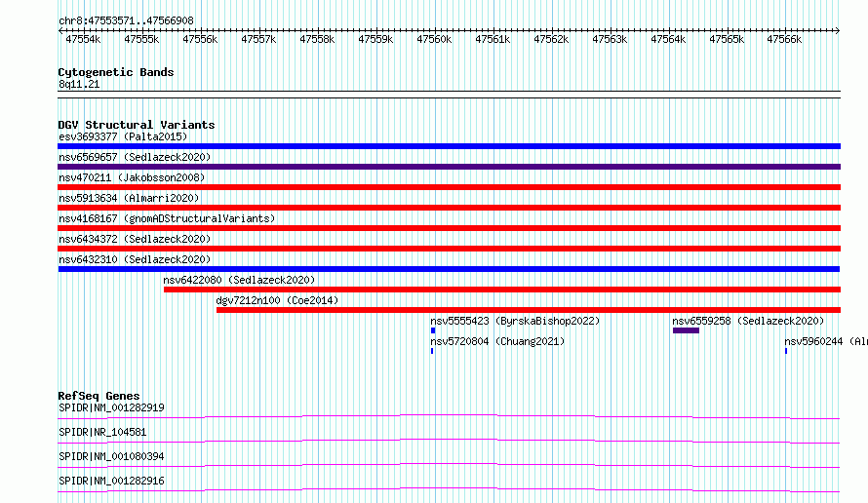Click the 47565k ruler position

[727, 39]
